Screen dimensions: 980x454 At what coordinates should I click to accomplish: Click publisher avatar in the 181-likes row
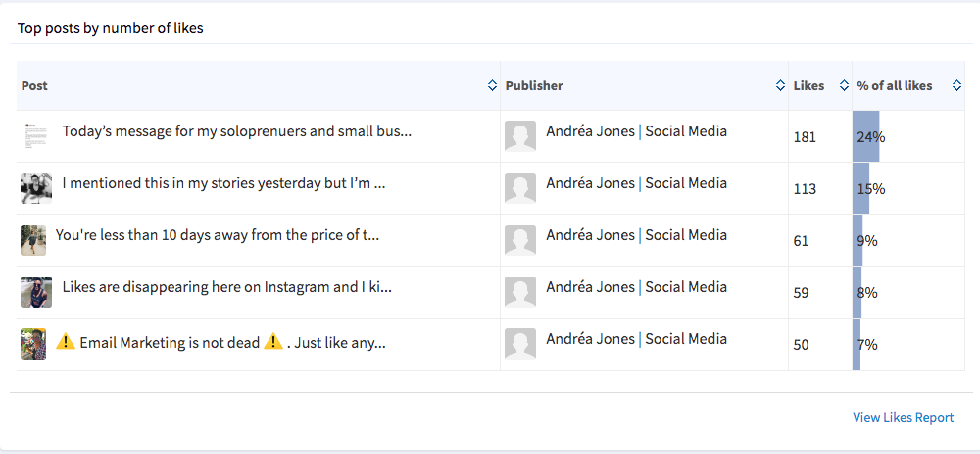(519, 136)
